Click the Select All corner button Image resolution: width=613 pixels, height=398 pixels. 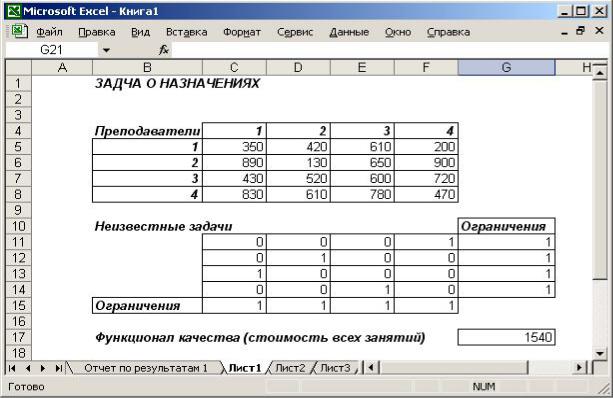click(18, 67)
